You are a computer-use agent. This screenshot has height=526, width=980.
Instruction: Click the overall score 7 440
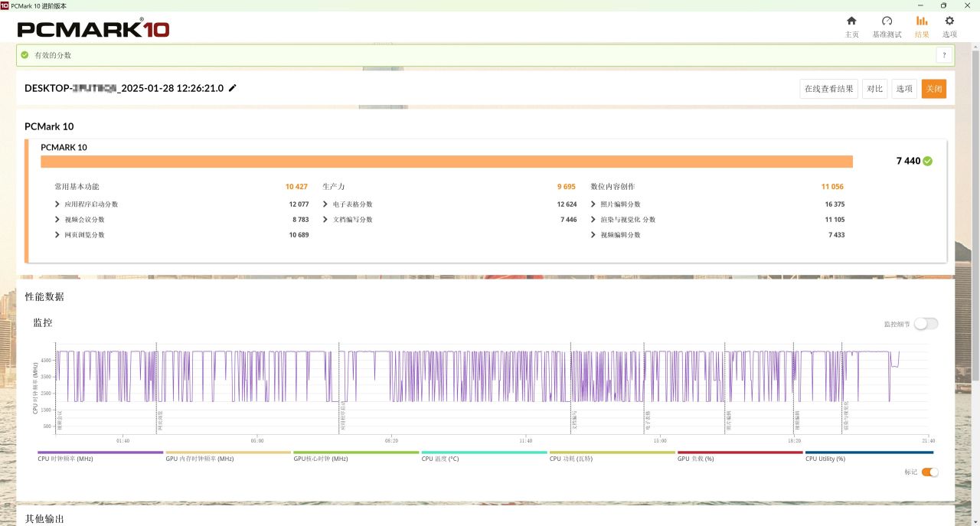(908, 161)
